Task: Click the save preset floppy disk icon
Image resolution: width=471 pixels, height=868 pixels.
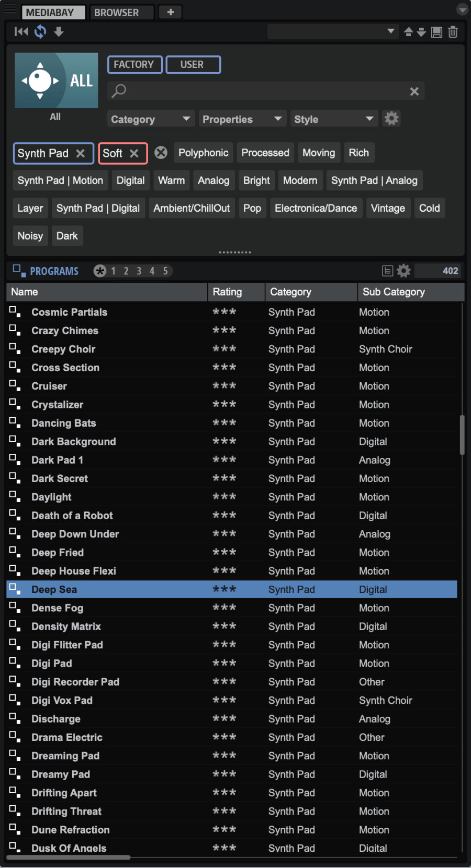Action: click(436, 32)
